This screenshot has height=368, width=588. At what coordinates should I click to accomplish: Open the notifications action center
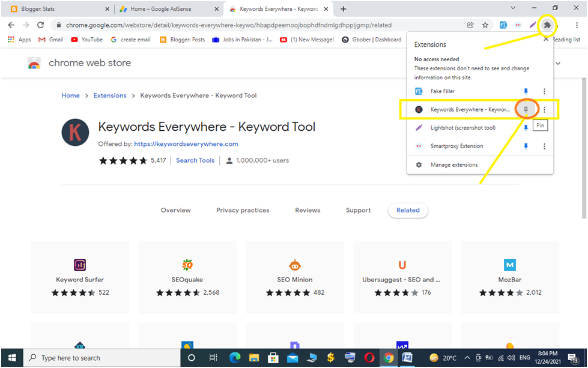click(x=572, y=358)
